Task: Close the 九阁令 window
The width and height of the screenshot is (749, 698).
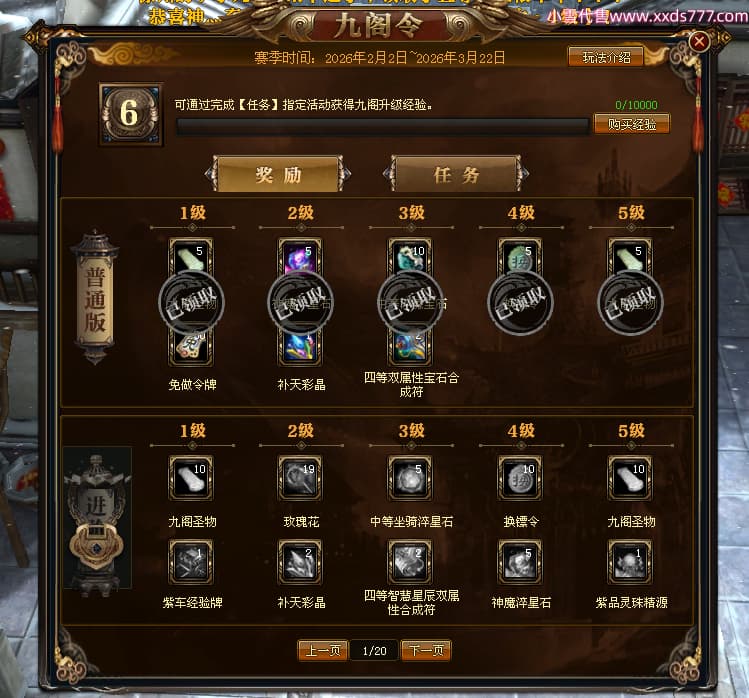Action: tap(699, 42)
